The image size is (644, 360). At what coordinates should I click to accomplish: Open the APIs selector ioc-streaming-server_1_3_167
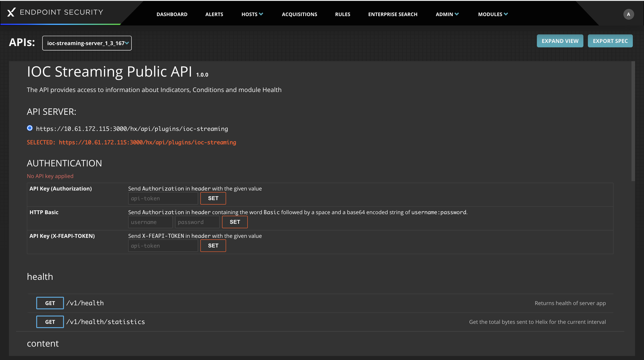pyautogui.click(x=87, y=43)
